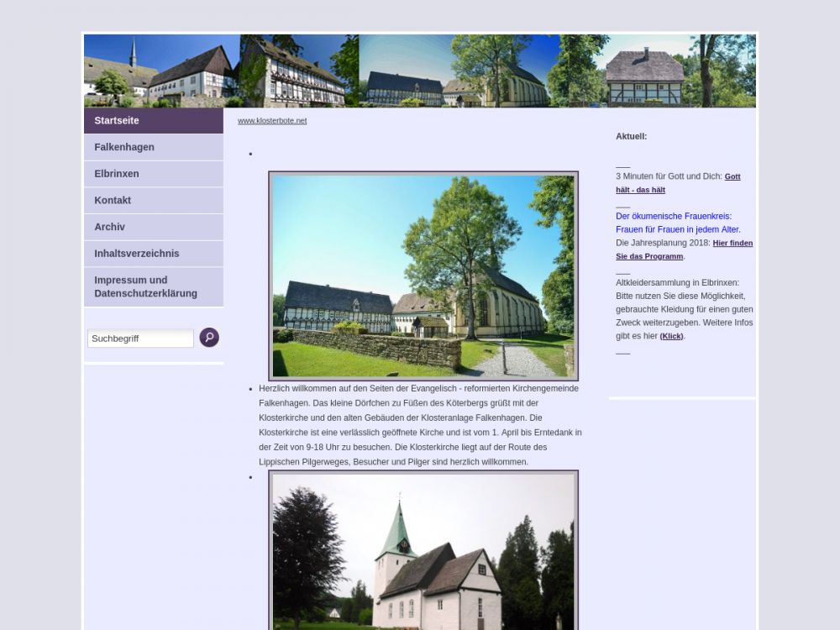Click the (Klick) link for Altkleidersammlung
This screenshot has height=630, width=840.
tap(671, 336)
